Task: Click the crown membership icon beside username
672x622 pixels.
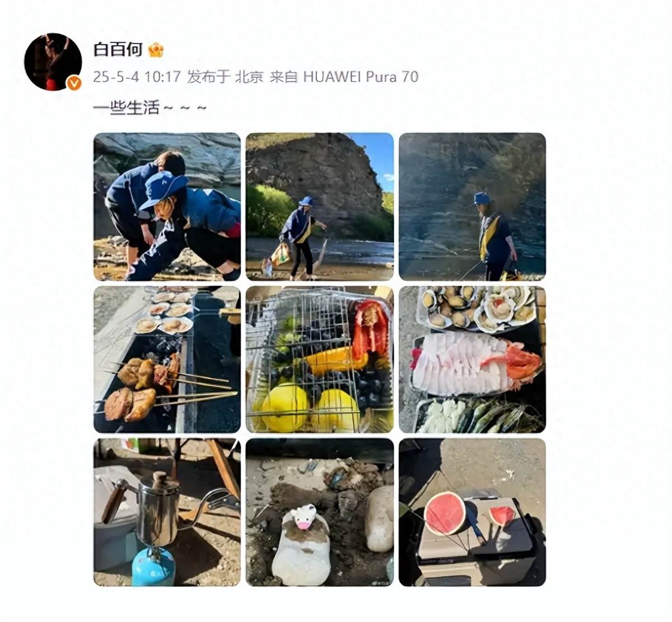Action: (156, 50)
